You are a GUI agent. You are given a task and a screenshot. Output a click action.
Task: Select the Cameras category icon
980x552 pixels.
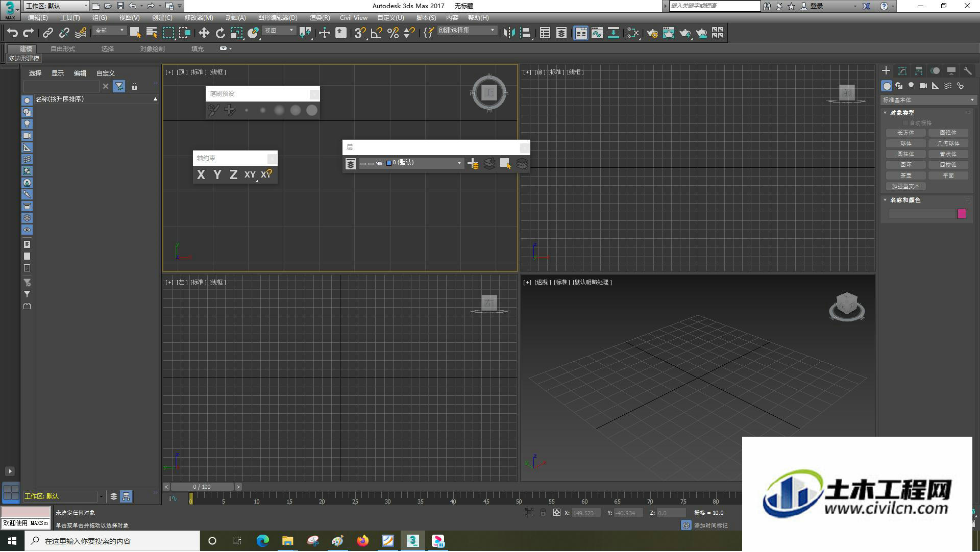pyautogui.click(x=923, y=86)
